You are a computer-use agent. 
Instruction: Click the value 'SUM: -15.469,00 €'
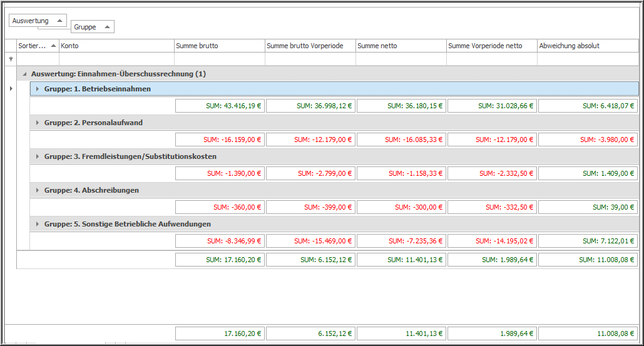click(323, 241)
